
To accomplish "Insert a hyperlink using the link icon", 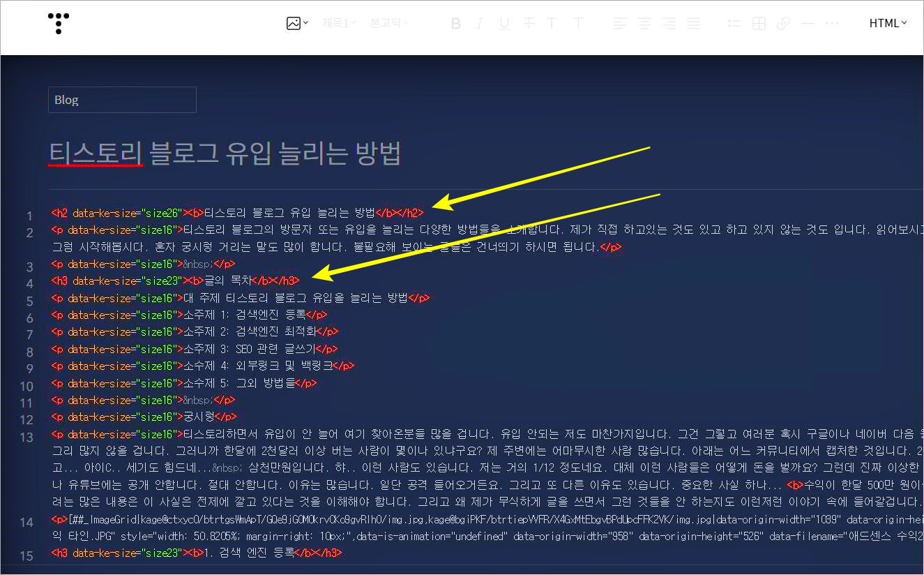I will click(783, 23).
